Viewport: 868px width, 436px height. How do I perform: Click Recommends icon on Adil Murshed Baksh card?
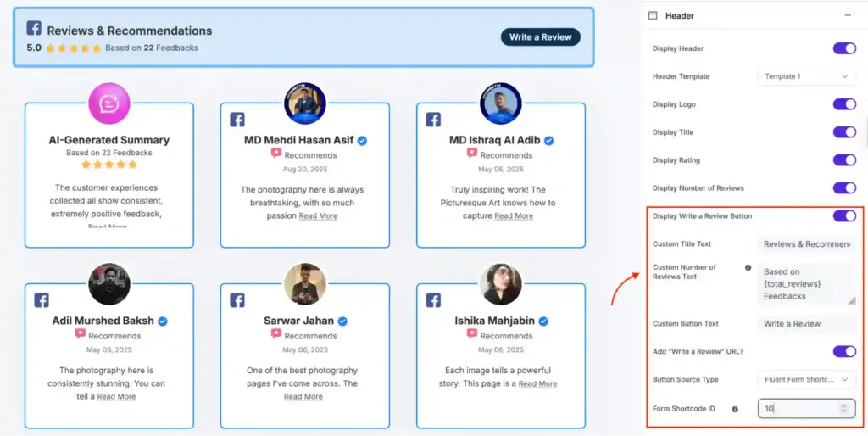81,334
